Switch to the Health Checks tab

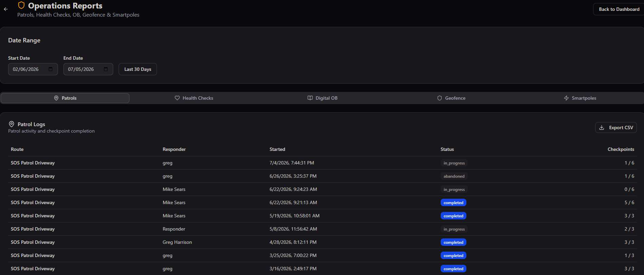pos(194,98)
